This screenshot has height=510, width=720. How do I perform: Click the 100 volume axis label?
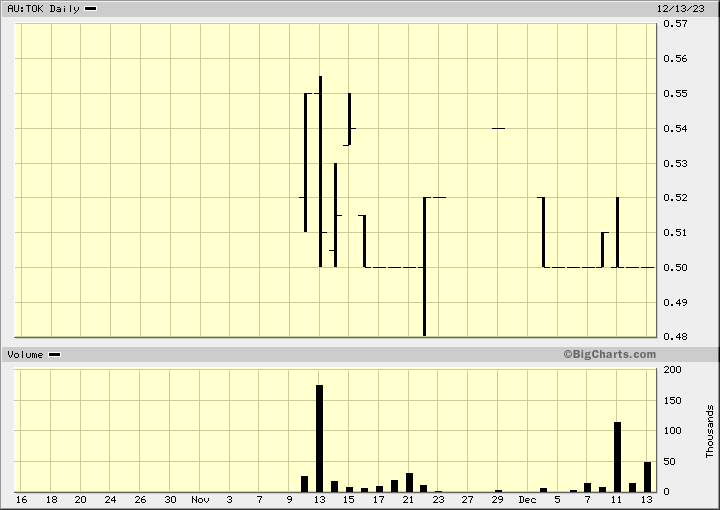pos(673,431)
